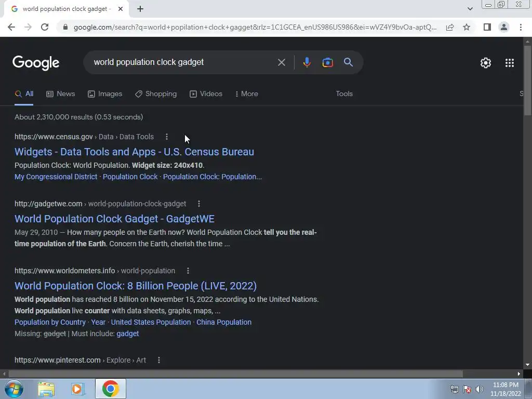Select the All results tab
The image size is (532, 399).
24,94
